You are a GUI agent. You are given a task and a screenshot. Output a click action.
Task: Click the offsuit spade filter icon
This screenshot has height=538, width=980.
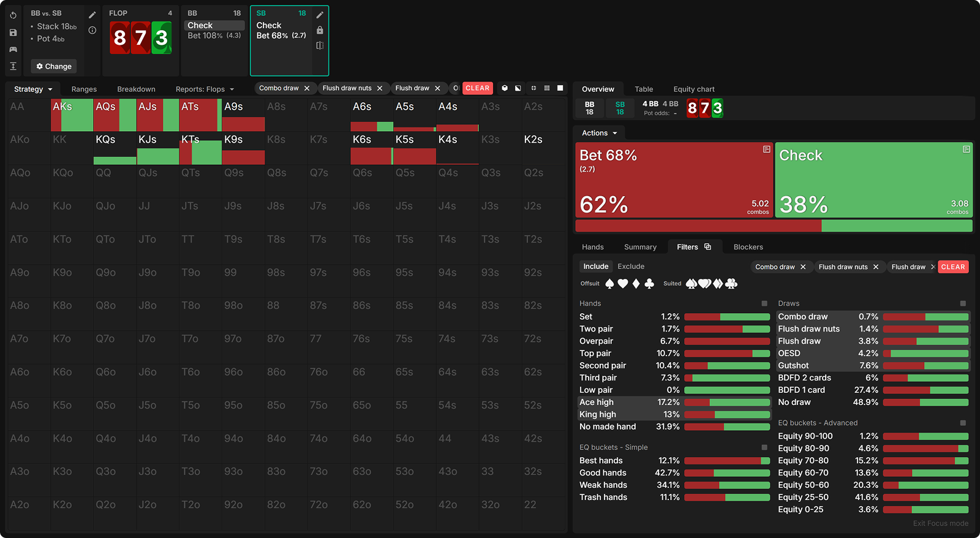(x=609, y=284)
